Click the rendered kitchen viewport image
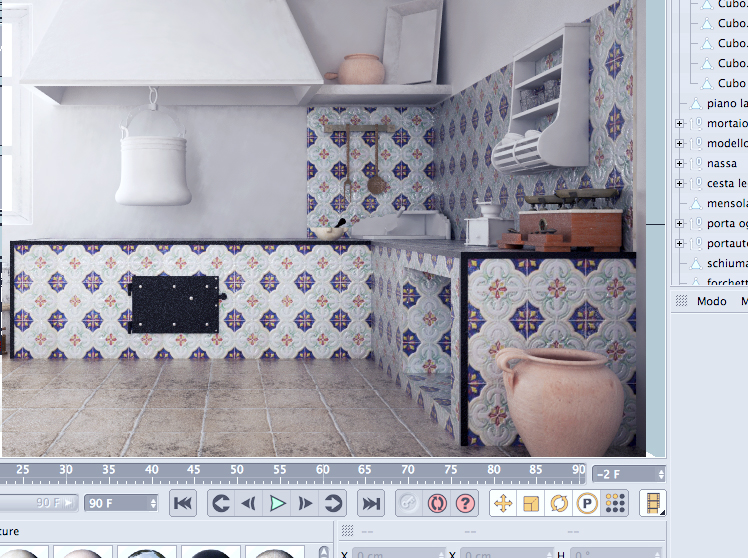748x558 pixels. (x=323, y=228)
